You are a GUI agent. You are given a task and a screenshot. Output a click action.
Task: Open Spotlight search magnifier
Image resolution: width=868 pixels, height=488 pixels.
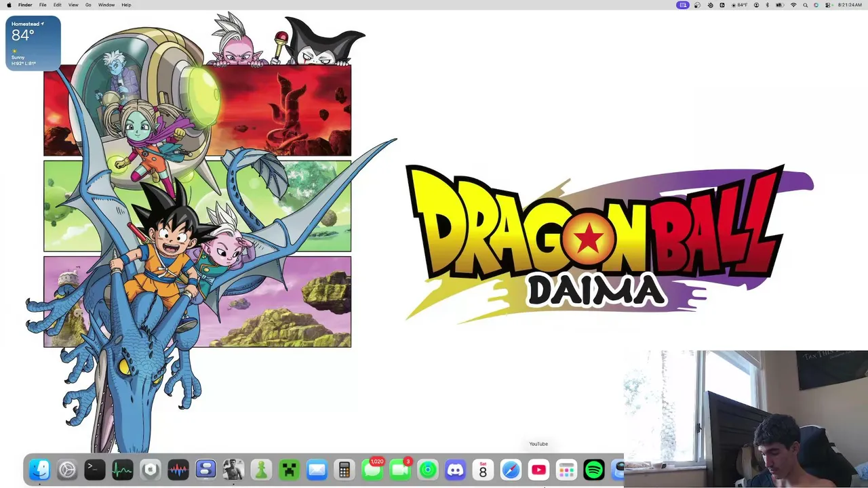pos(805,5)
